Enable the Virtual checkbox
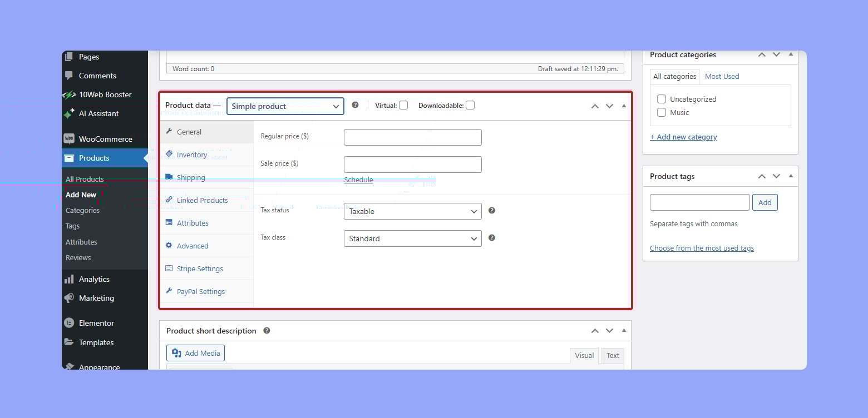The width and height of the screenshot is (868, 418). [x=403, y=105]
